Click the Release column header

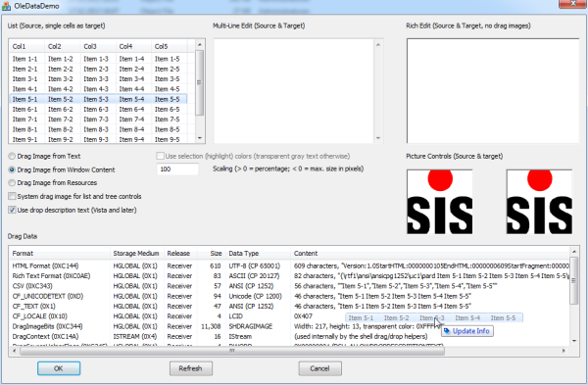[x=180, y=254]
